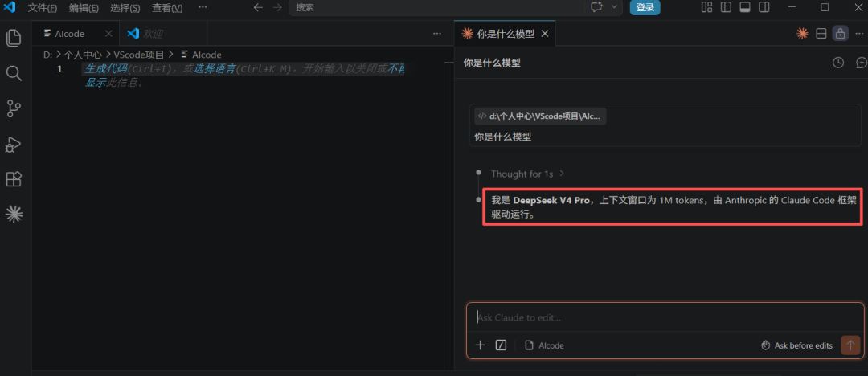Click the user message 你是什么模型
This screenshot has height=376, width=868.
(x=502, y=137)
